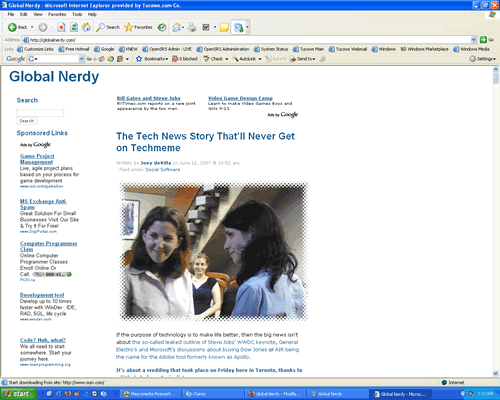Open the address bar dropdown arrow
This screenshot has width=500, height=400.
point(474,40)
